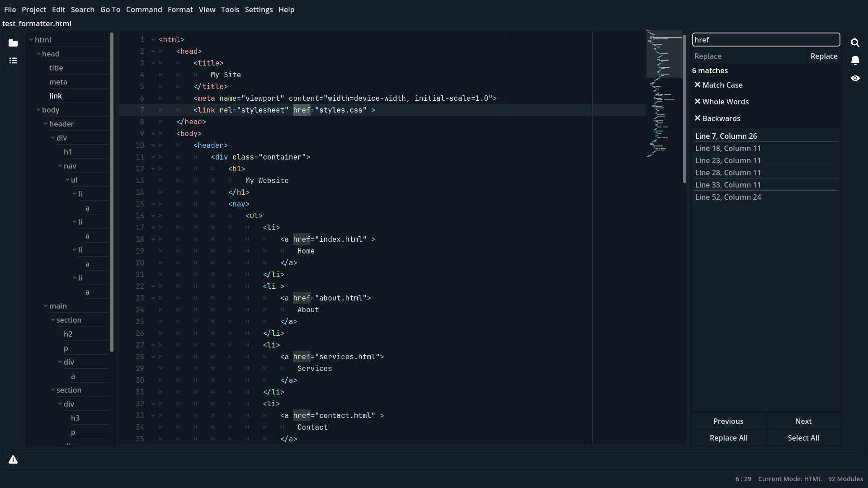Open the document outline panel
868x488 pixels.
(x=13, y=60)
